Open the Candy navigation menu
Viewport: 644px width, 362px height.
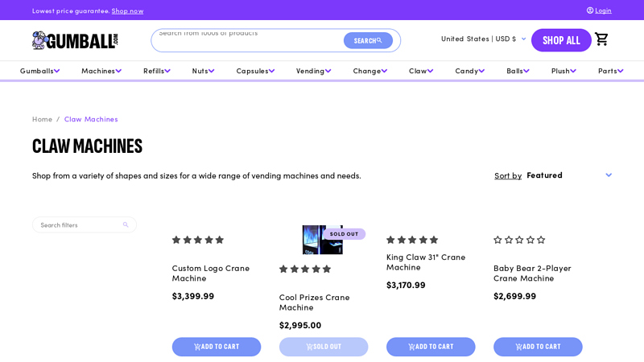point(469,71)
